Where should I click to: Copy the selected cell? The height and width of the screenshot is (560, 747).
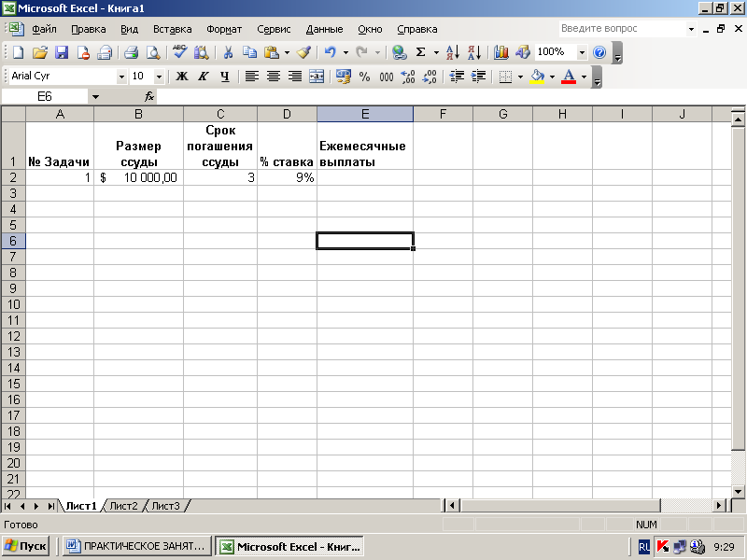(x=249, y=52)
